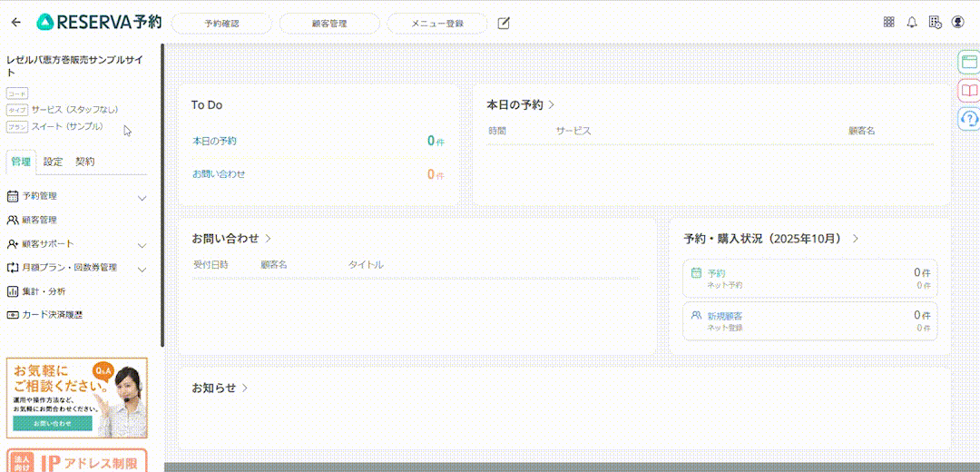980x472 pixels.
Task: Select 顧客サポート in the sidebar
Action: pyautogui.click(x=48, y=244)
